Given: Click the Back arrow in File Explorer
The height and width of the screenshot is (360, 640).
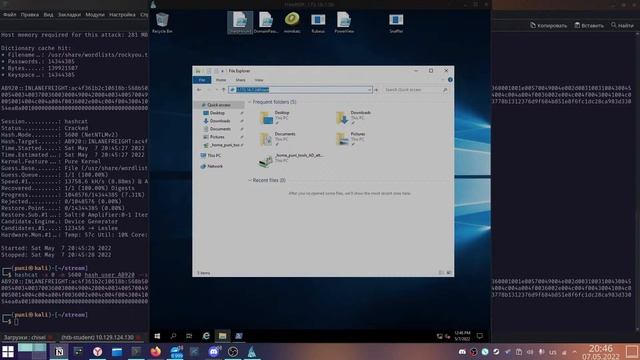Looking at the screenshot, I should pyautogui.click(x=199, y=90).
